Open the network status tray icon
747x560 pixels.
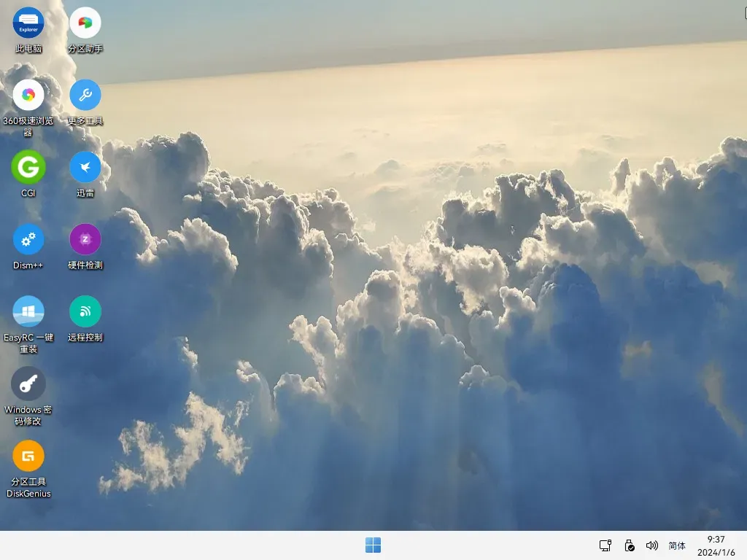[x=605, y=545]
